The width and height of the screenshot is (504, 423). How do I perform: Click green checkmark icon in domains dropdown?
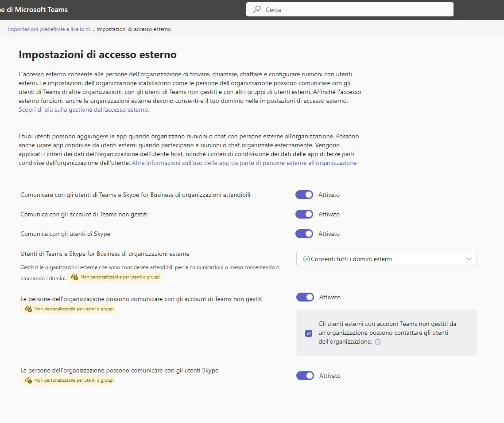click(x=306, y=259)
